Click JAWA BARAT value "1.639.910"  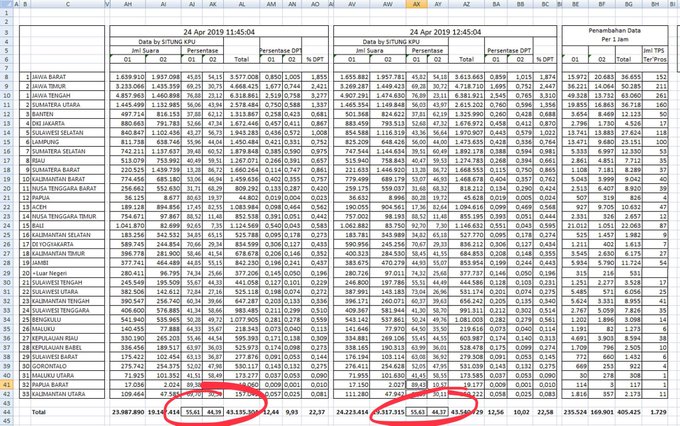pos(130,77)
